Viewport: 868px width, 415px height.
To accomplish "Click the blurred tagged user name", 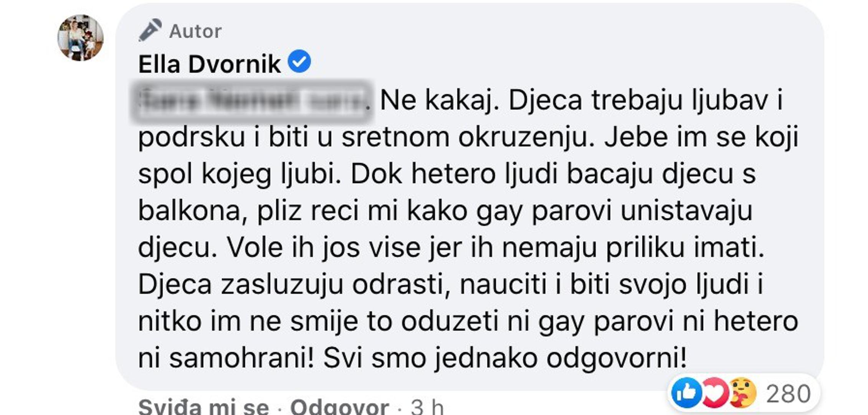I will pyautogui.click(x=251, y=101).
